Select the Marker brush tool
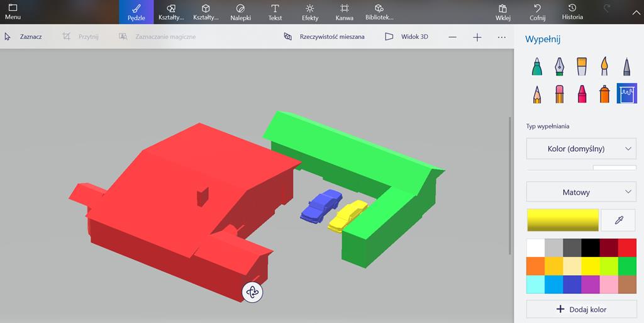 pos(536,66)
